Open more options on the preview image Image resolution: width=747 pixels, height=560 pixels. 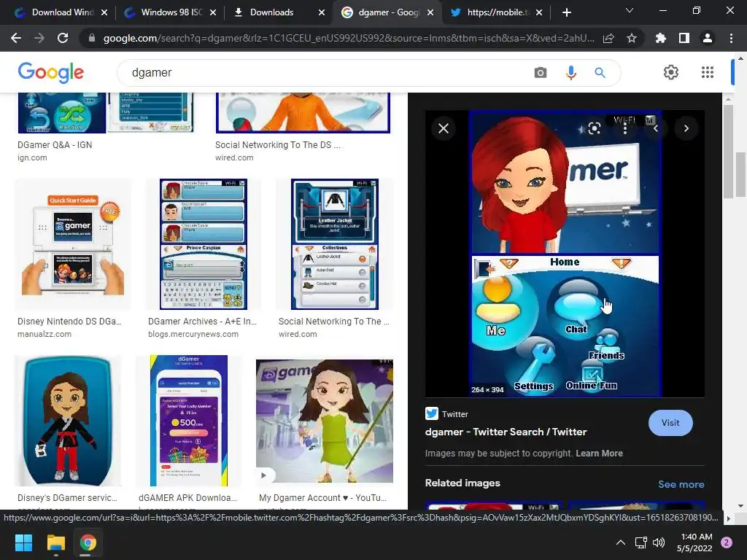tap(625, 128)
